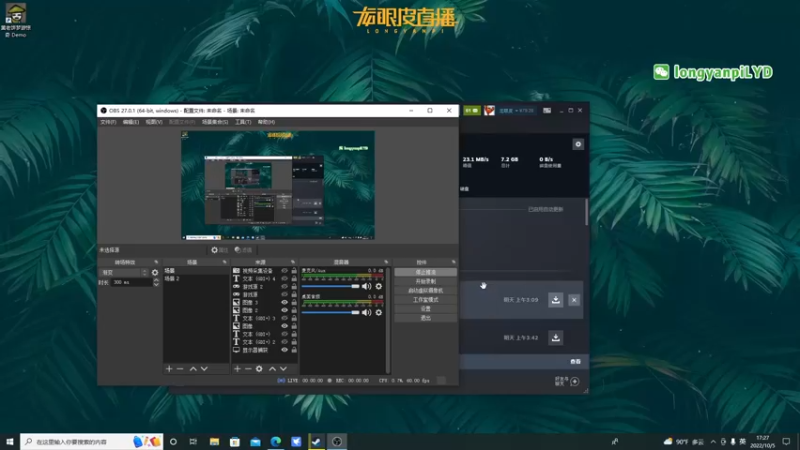Increase transition duration with the up stepper
This screenshot has width=800, height=450.
(x=156, y=280)
